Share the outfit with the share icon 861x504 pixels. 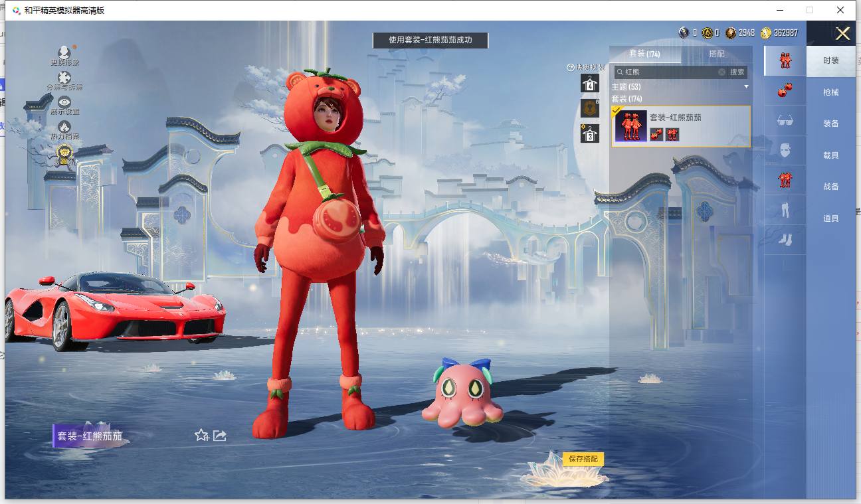(220, 435)
